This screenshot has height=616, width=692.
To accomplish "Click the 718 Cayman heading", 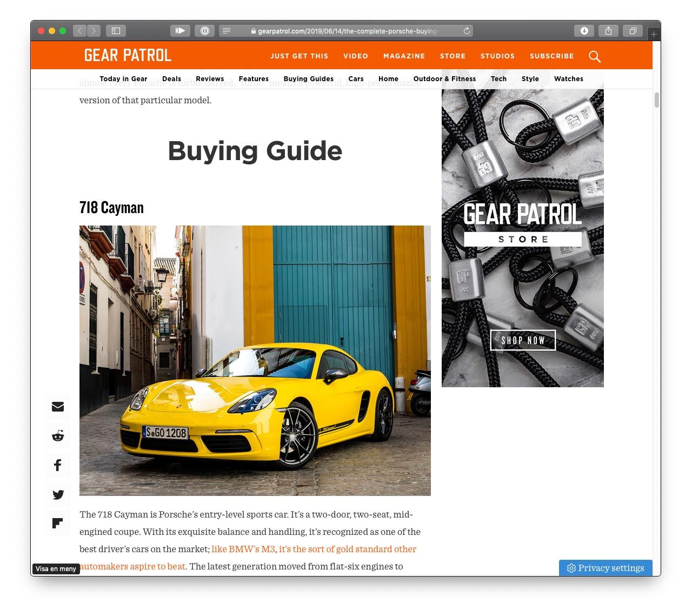I will [111, 208].
